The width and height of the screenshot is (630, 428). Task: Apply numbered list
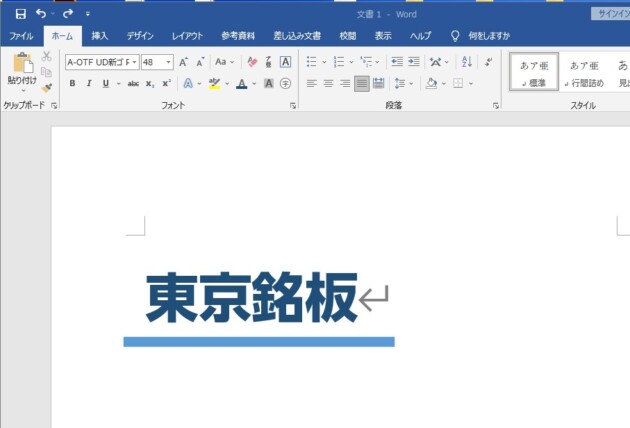(x=339, y=61)
